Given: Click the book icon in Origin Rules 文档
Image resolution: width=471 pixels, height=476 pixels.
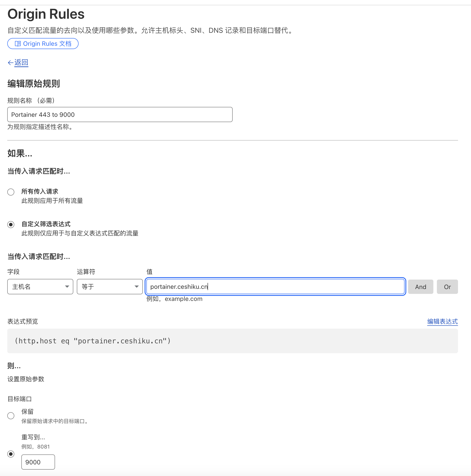Looking at the screenshot, I should 18,44.
